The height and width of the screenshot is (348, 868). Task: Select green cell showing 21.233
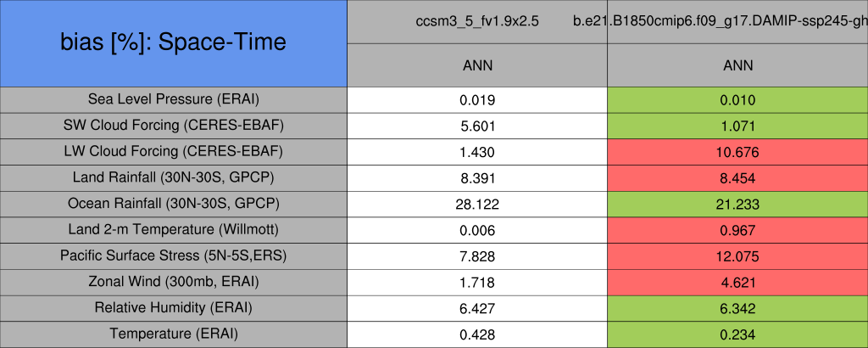737,205
